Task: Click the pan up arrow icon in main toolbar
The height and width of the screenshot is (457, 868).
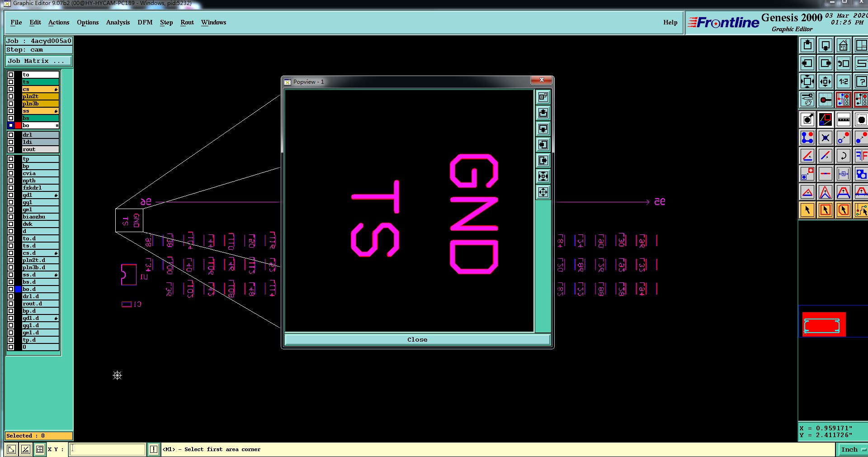Action: tap(807, 45)
